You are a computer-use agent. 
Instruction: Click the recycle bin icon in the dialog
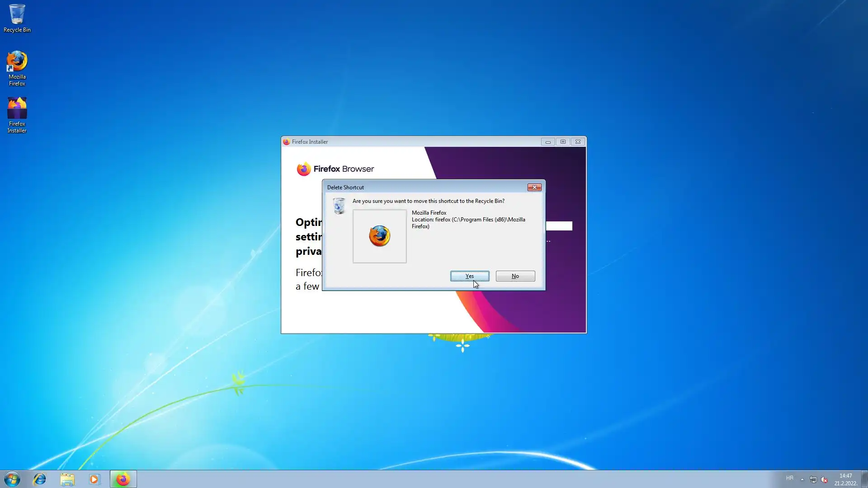(x=339, y=206)
